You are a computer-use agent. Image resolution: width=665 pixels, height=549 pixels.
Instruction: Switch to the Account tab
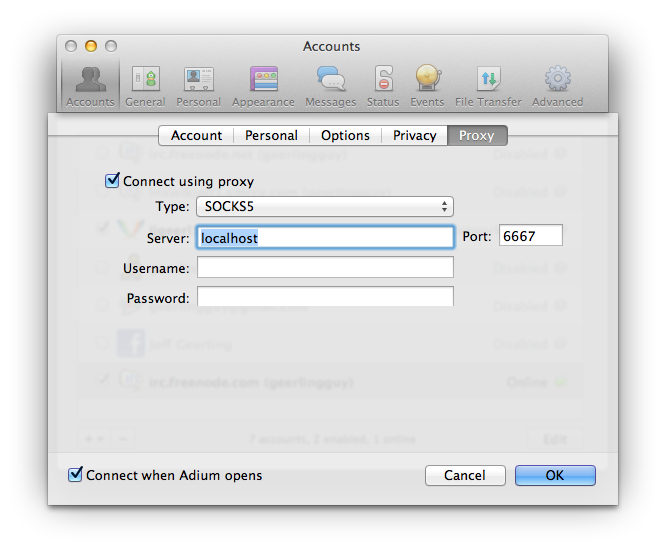point(196,135)
